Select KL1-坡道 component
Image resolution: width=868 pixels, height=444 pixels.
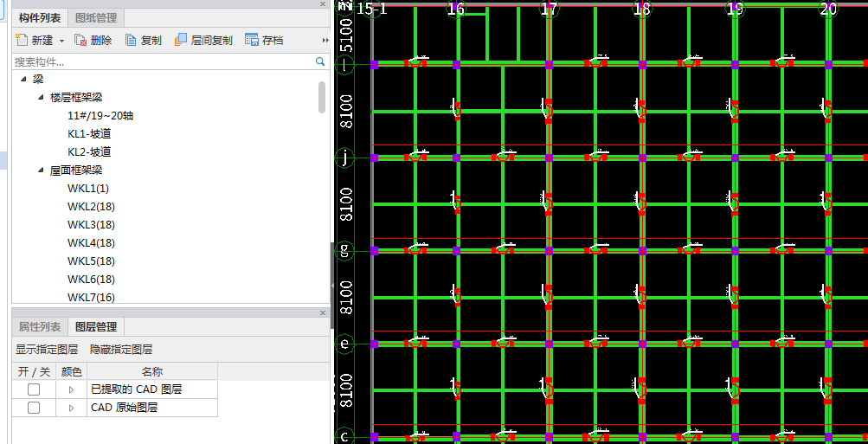[x=89, y=133]
